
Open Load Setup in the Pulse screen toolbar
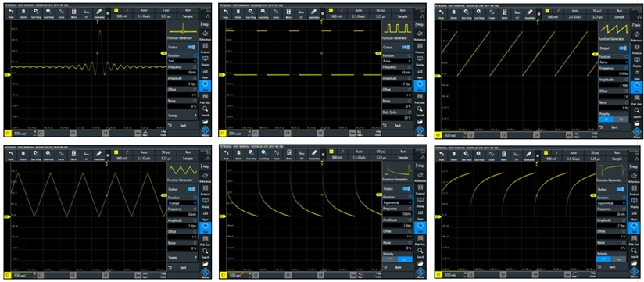click(x=263, y=14)
